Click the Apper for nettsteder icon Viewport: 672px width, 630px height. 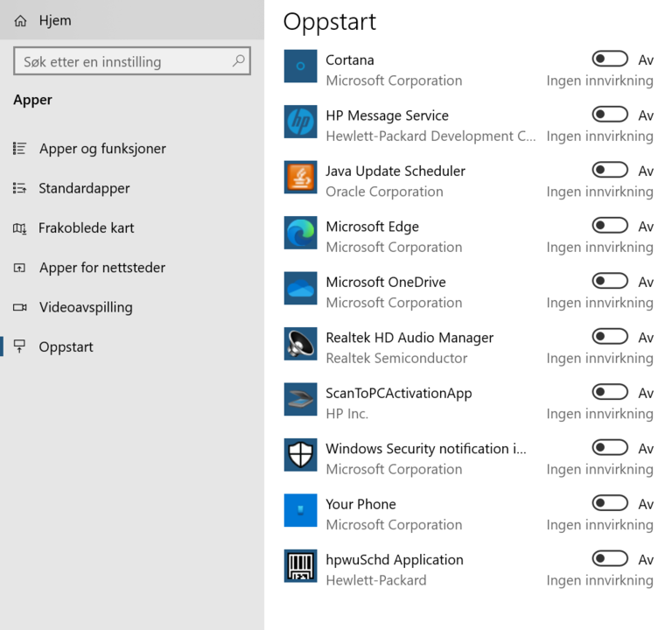click(x=19, y=268)
